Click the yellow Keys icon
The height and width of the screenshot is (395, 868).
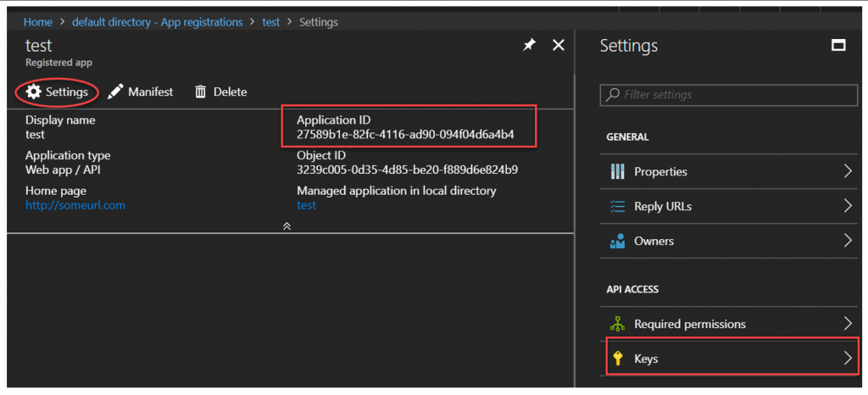point(618,359)
